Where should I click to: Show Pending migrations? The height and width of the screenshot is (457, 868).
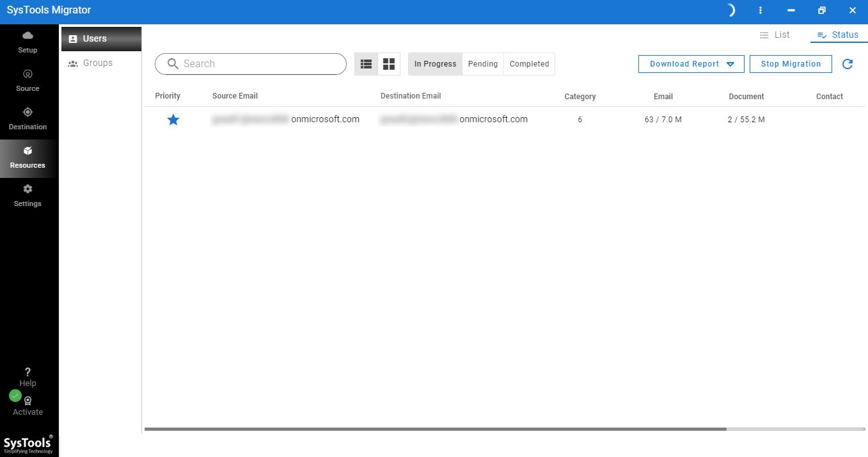483,64
